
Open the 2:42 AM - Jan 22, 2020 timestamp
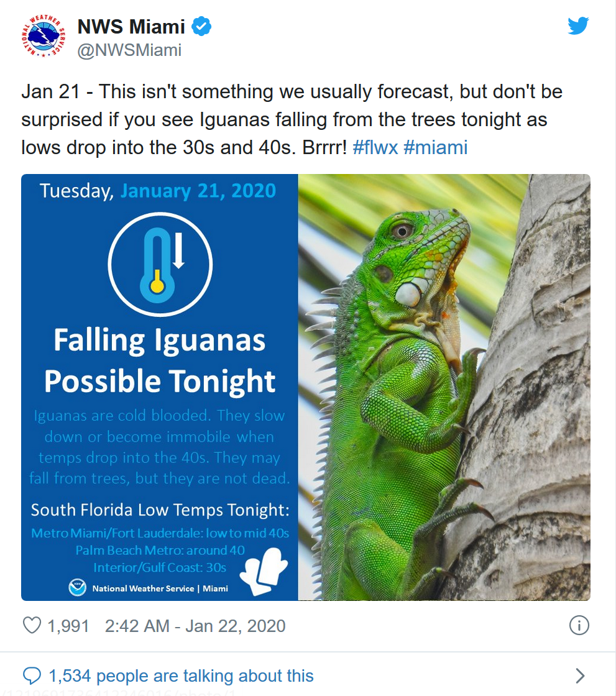point(195,626)
